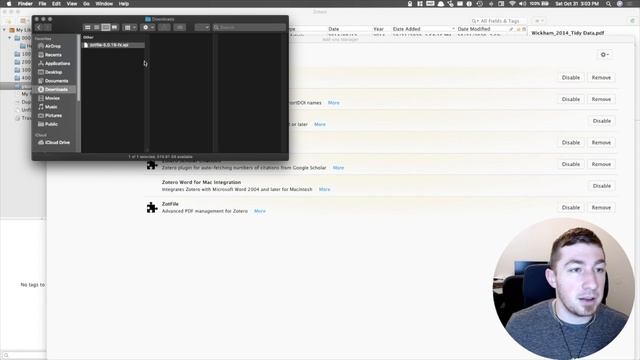Sort by Year column in Zotero
The height and width of the screenshot is (360, 640).
378,29
